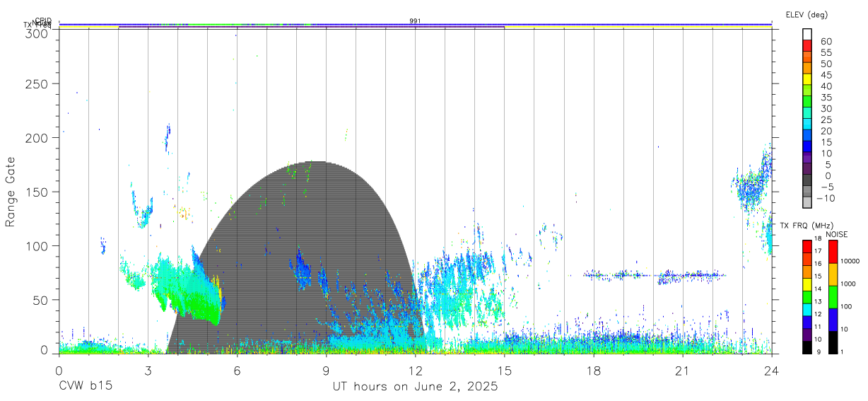Click the 'CVW b15' label below the plot
868x401 pixels.
(x=85, y=387)
